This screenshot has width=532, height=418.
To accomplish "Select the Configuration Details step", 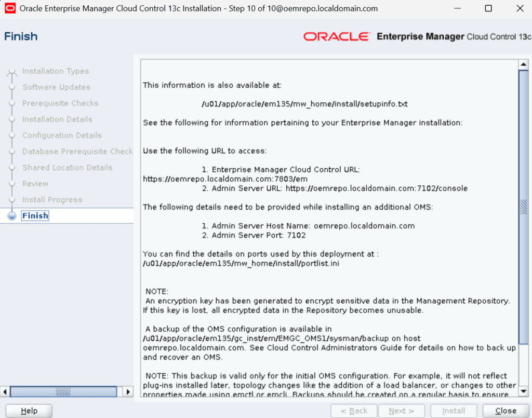I will tap(62, 135).
